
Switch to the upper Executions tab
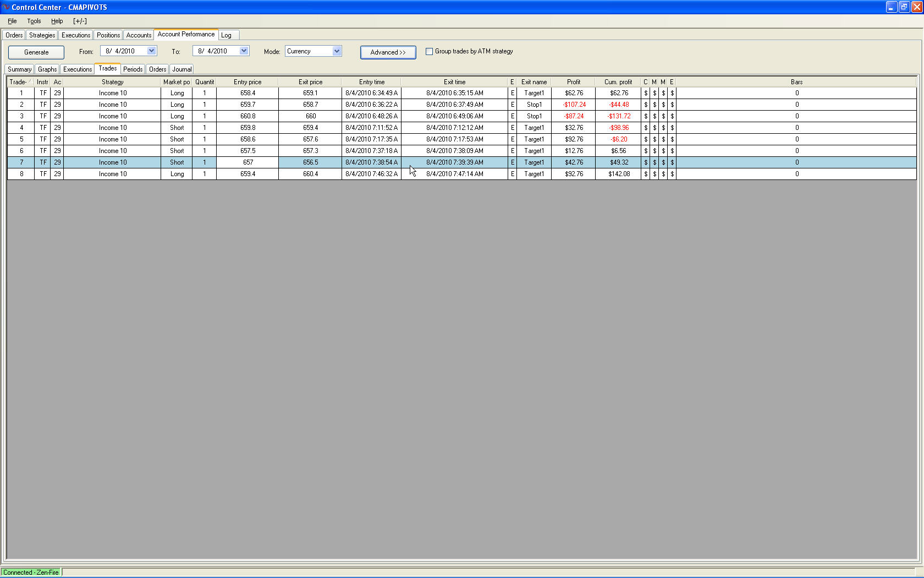pos(76,35)
